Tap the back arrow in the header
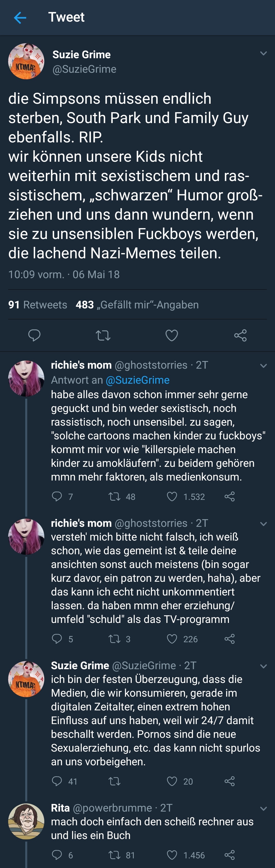This screenshot has width=275, height=868. (20, 18)
